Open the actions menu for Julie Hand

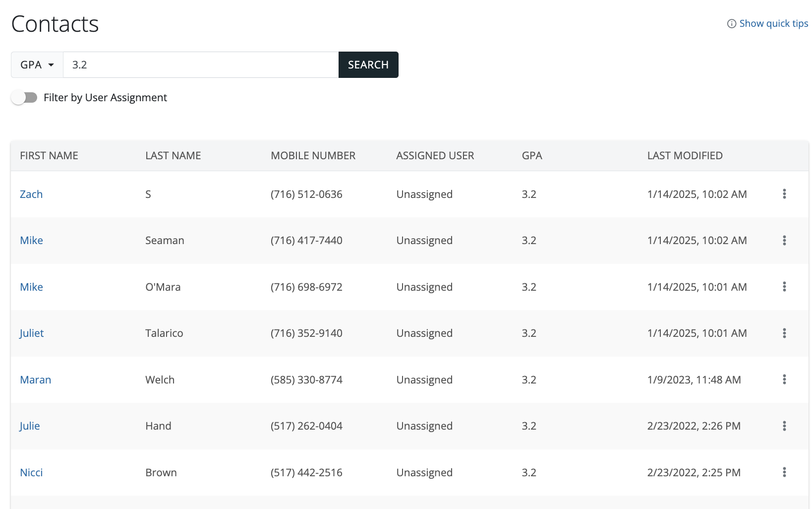pos(784,426)
